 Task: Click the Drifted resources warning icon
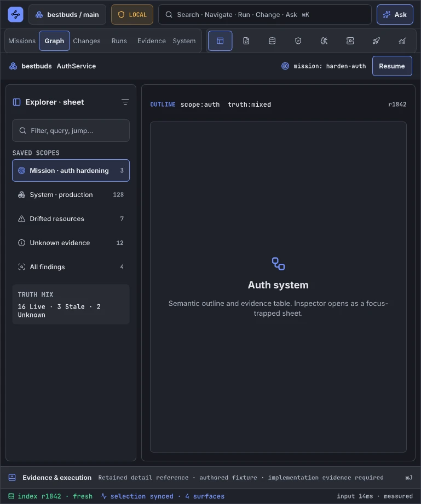(x=21, y=218)
